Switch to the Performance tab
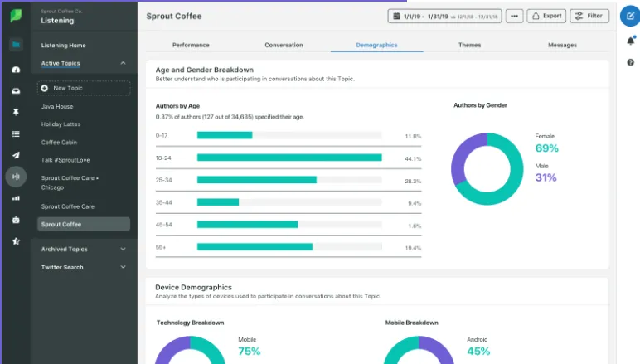The width and height of the screenshot is (640, 364). [x=191, y=45]
